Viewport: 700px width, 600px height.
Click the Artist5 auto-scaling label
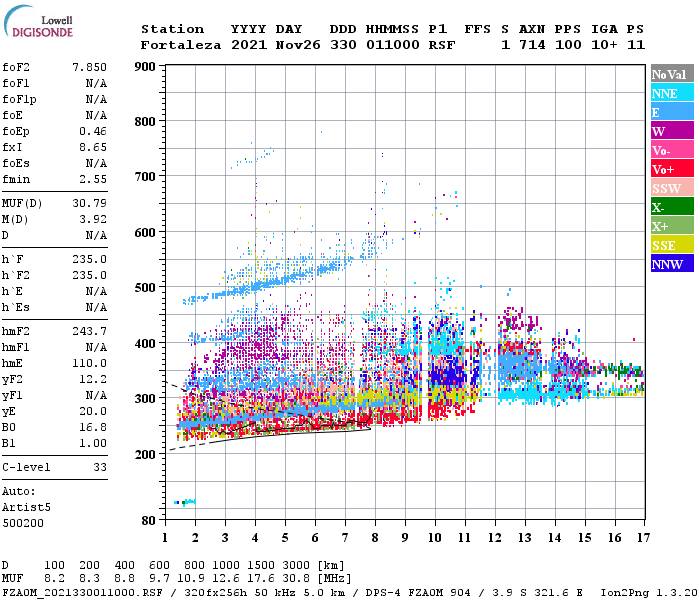(26, 508)
